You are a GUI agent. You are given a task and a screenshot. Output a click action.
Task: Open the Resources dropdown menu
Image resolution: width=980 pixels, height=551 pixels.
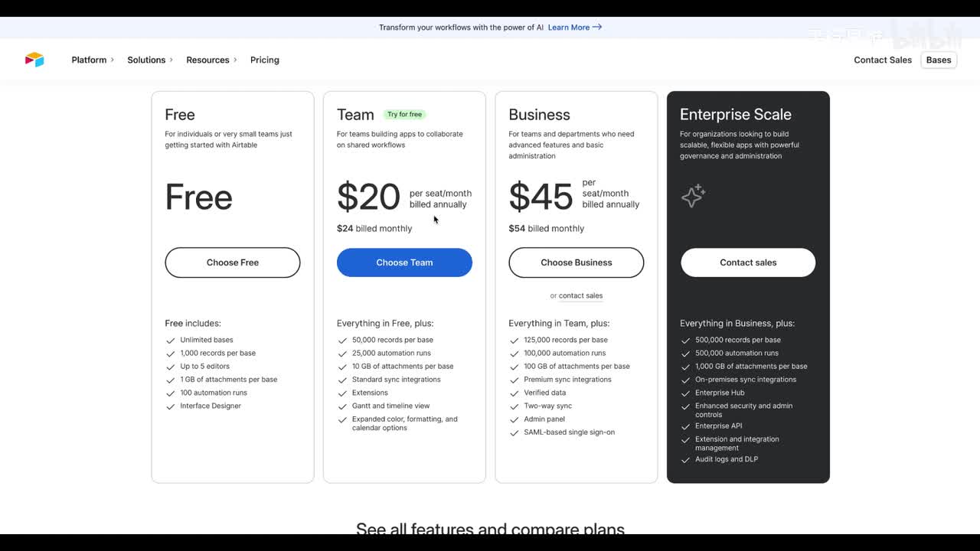coord(211,60)
